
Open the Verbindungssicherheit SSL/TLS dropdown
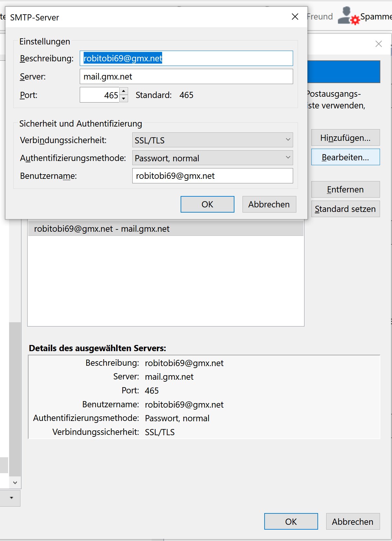point(212,140)
